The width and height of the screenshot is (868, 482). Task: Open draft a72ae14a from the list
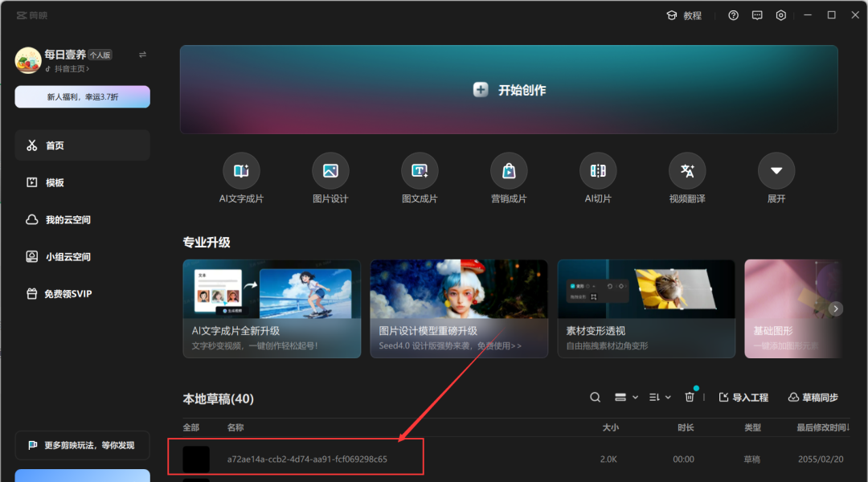point(295,456)
